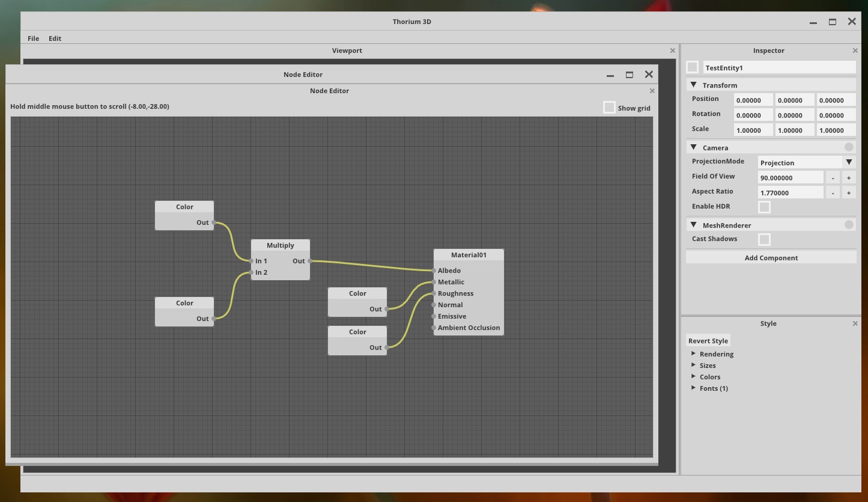Increase Field Of View with plus button
The height and width of the screenshot is (502, 868).
click(848, 177)
